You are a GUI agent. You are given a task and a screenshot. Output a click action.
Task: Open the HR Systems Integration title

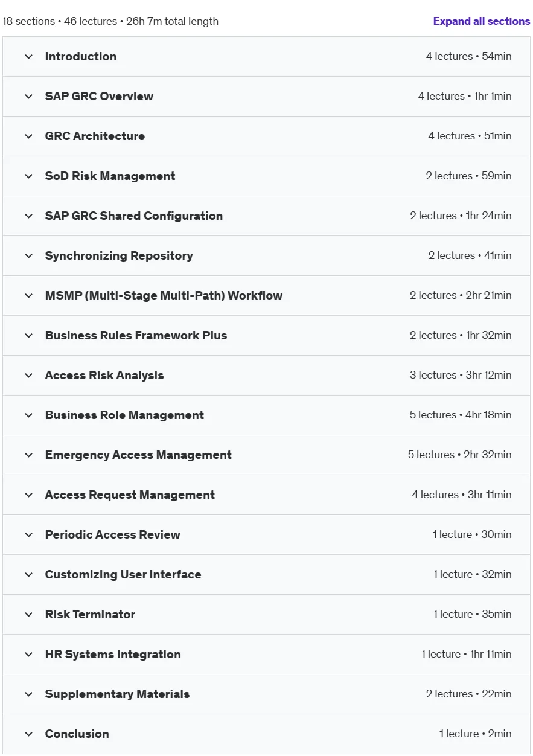click(113, 655)
